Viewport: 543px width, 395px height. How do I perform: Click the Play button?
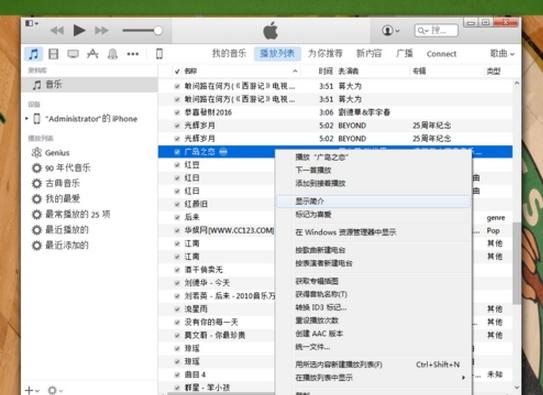pos(79,30)
